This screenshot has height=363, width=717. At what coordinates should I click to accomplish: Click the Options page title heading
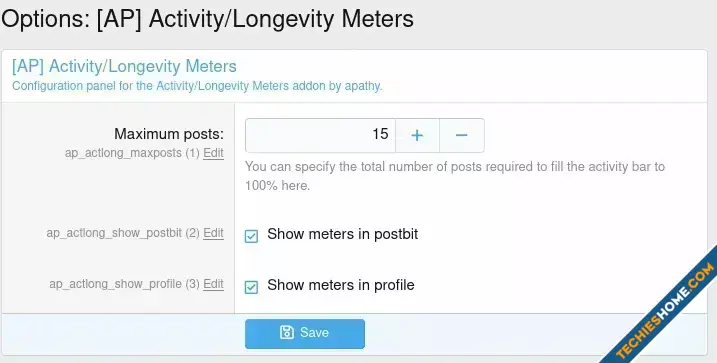[207, 19]
